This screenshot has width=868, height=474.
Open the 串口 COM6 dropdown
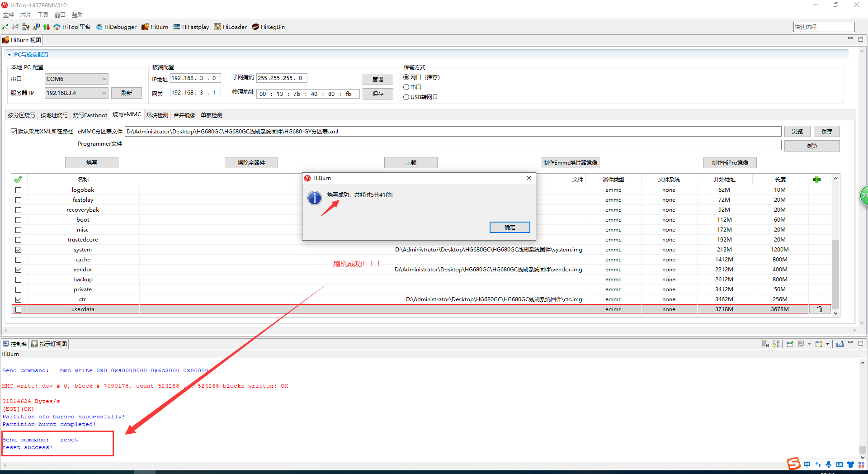coord(76,79)
